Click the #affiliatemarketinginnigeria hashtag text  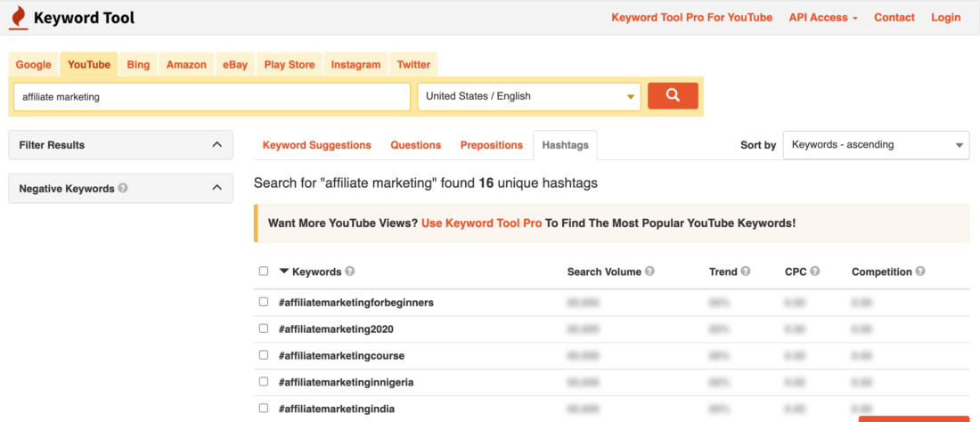(347, 382)
